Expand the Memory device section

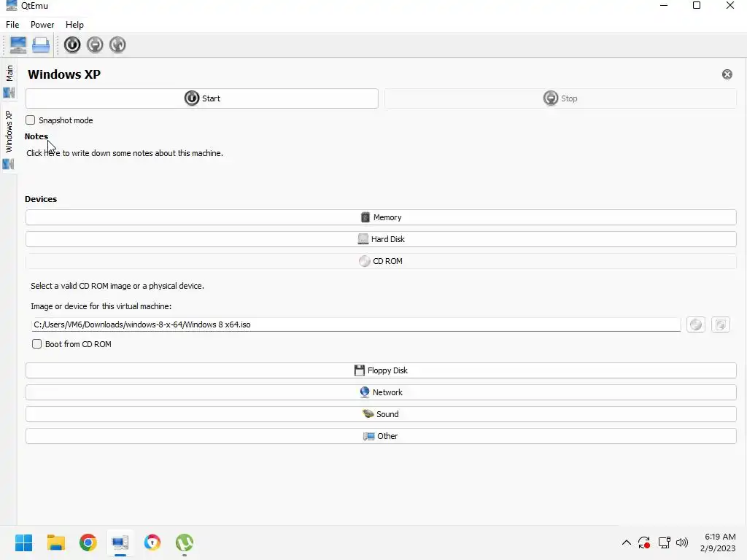(381, 217)
